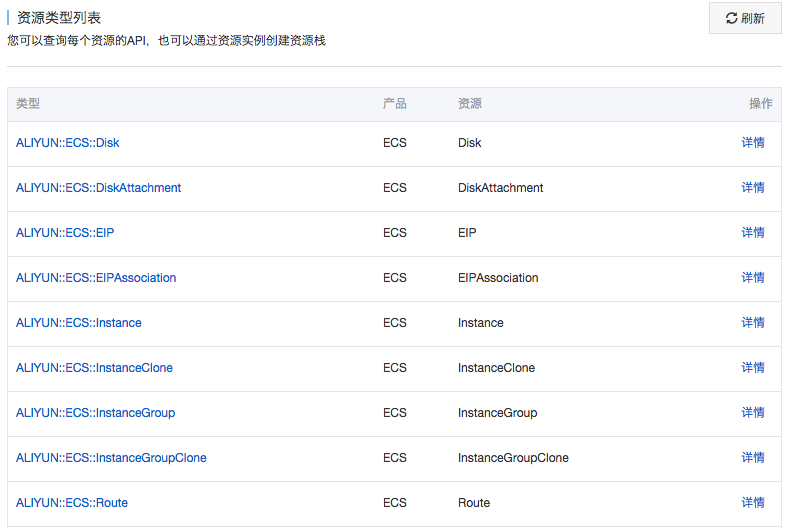Show 详情 for the EIPAssociation row

[753, 278]
